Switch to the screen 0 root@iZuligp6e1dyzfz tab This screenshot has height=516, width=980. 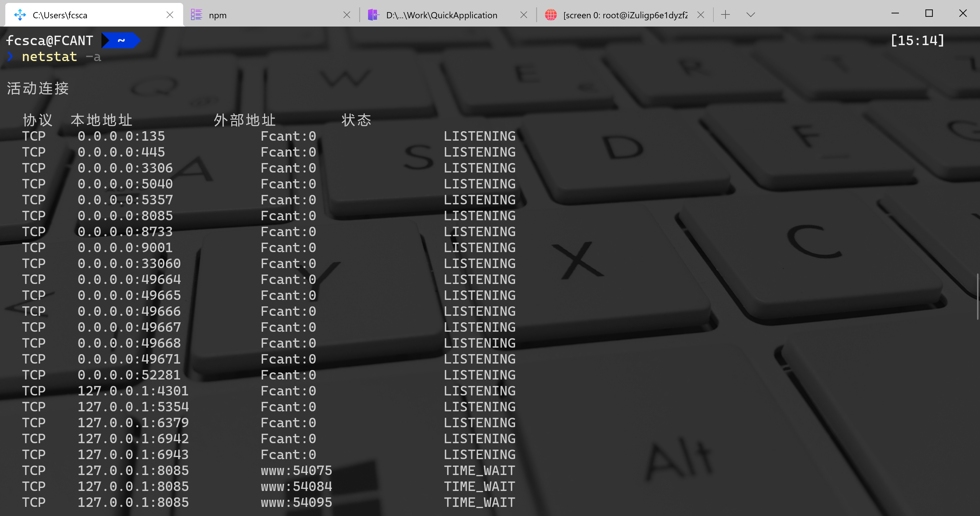(x=625, y=15)
